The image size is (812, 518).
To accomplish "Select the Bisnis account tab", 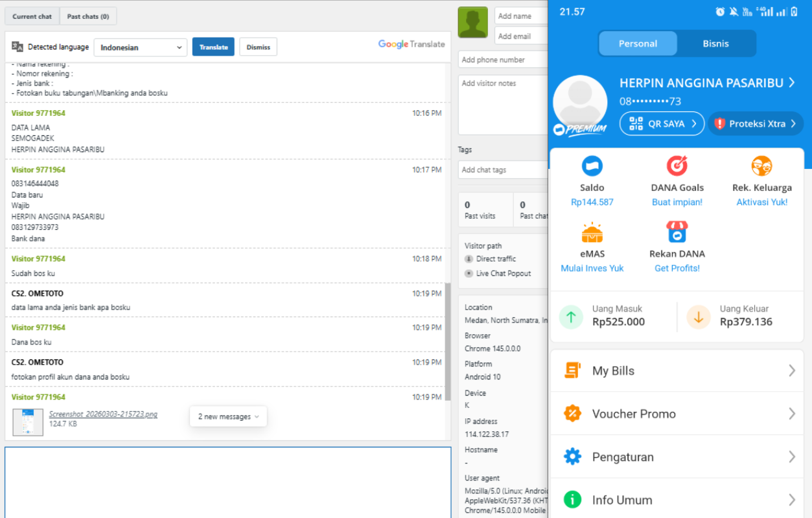I will (x=715, y=43).
